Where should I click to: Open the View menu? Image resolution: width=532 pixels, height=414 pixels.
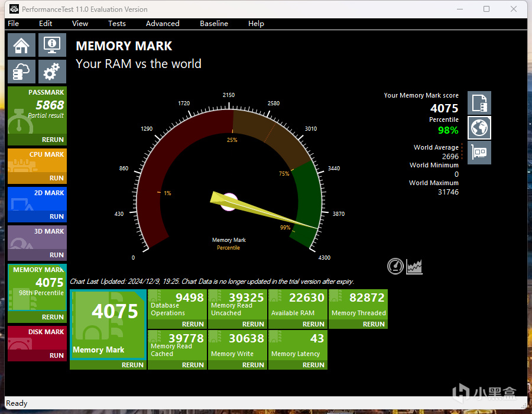pyautogui.click(x=80, y=24)
